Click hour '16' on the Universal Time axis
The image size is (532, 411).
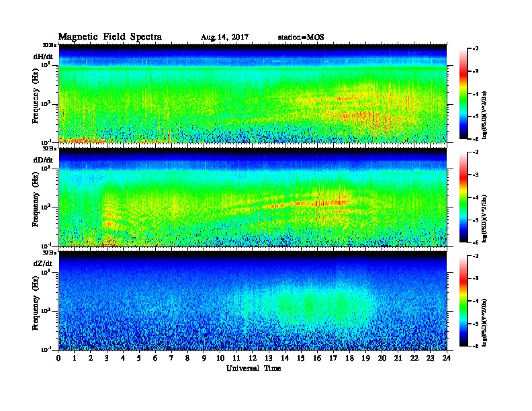(318, 359)
